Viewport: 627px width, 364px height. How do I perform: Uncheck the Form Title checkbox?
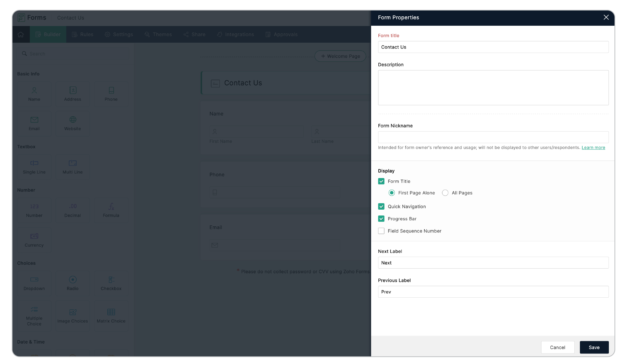(x=381, y=181)
